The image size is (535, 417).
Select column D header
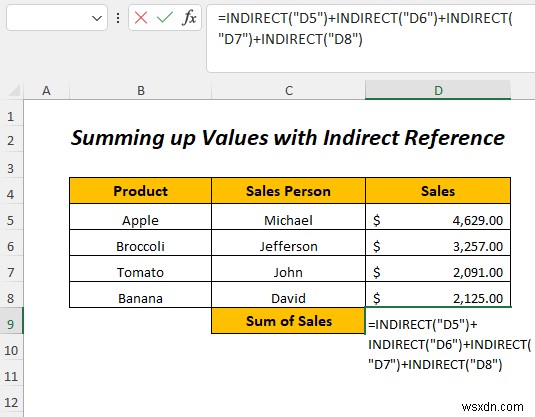coord(438,90)
